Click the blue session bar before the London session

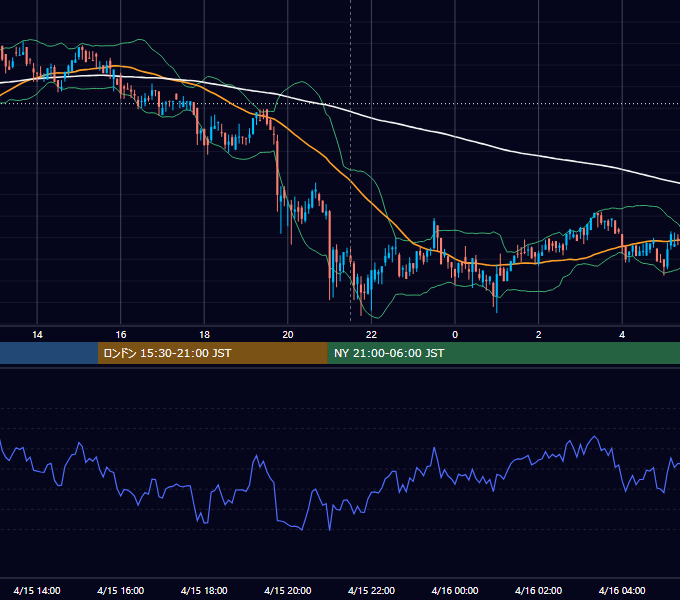click(49, 353)
